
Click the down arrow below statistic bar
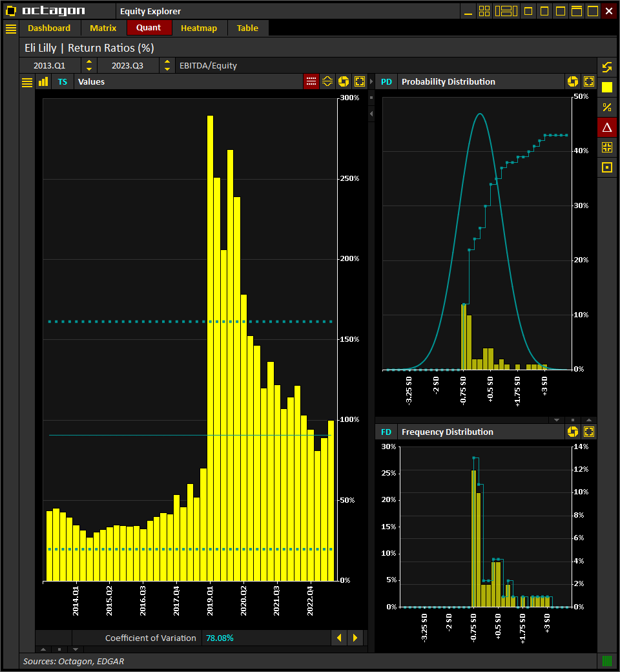tap(76, 649)
